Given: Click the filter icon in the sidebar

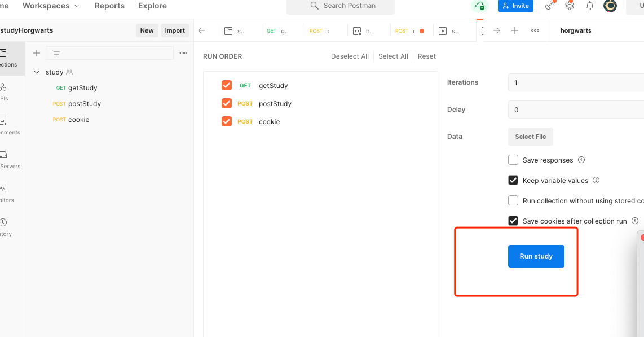Looking at the screenshot, I should click(56, 53).
